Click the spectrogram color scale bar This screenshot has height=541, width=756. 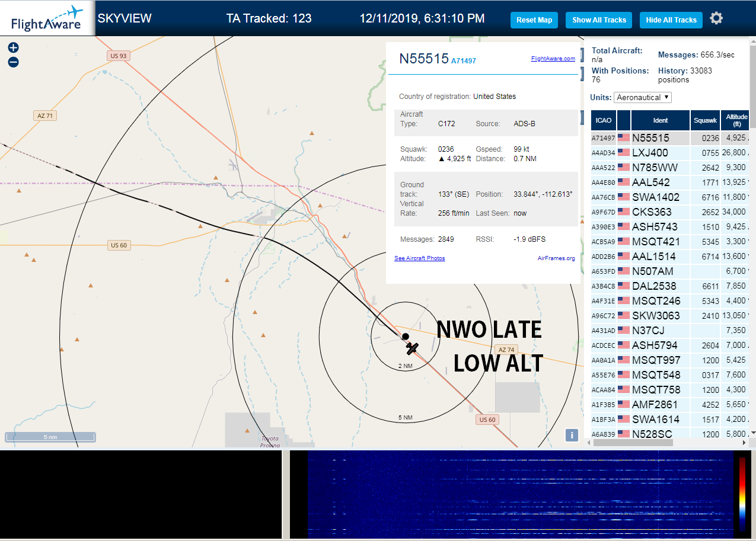742,494
